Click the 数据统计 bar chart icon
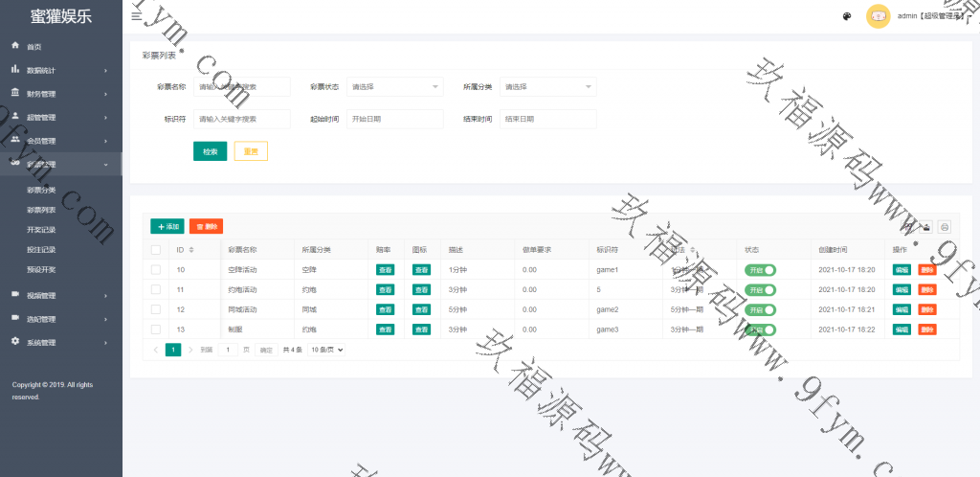This screenshot has height=477, width=980. pos(15,70)
